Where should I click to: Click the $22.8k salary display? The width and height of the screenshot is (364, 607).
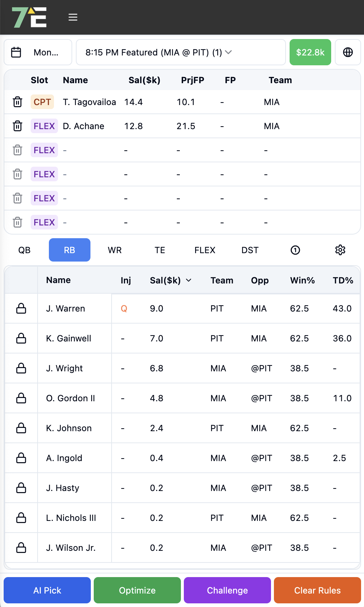[x=310, y=52]
